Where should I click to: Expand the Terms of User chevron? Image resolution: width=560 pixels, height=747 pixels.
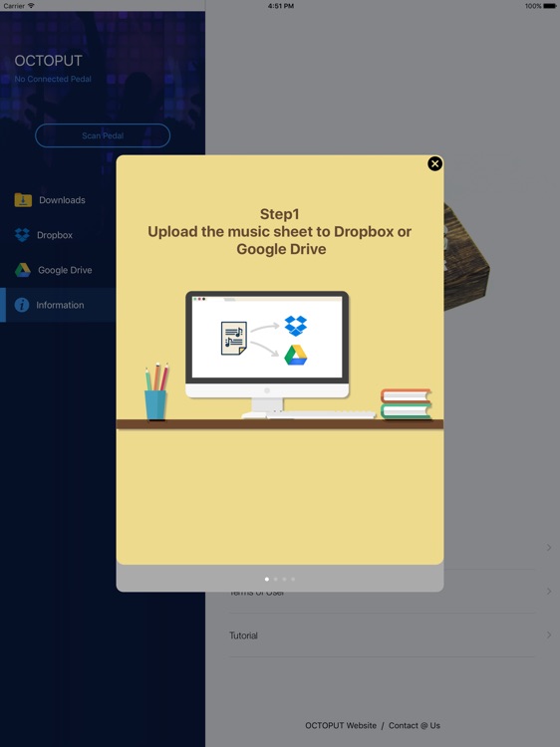[549, 592]
